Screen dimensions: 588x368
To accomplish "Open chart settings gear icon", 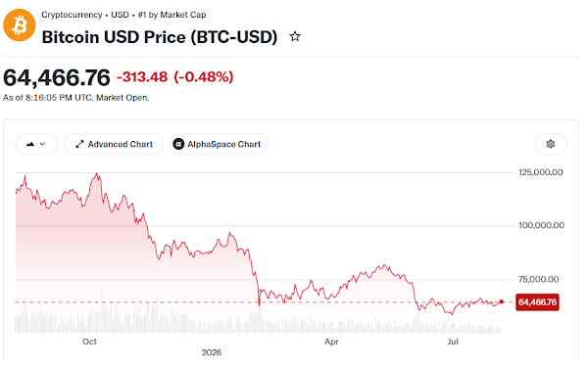I will pos(550,144).
